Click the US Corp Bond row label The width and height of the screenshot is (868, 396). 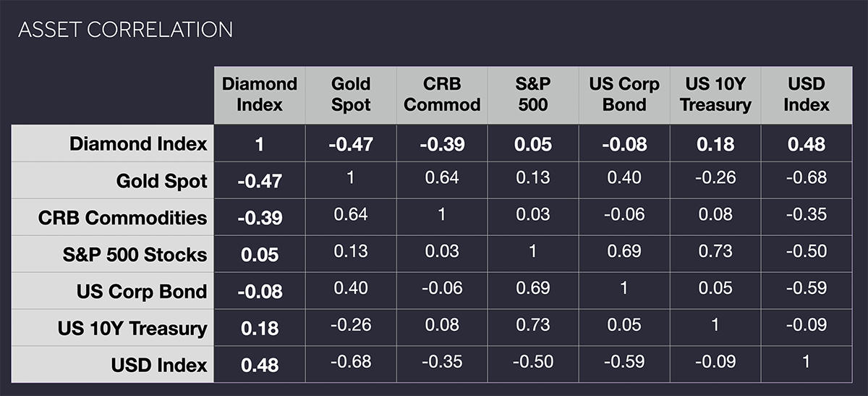coord(142,291)
